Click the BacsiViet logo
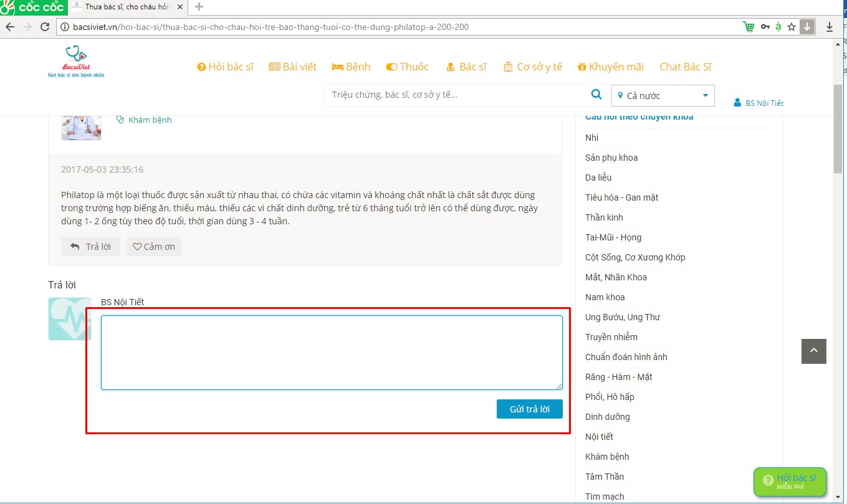Viewport: 847px width, 504px height. 75,62
